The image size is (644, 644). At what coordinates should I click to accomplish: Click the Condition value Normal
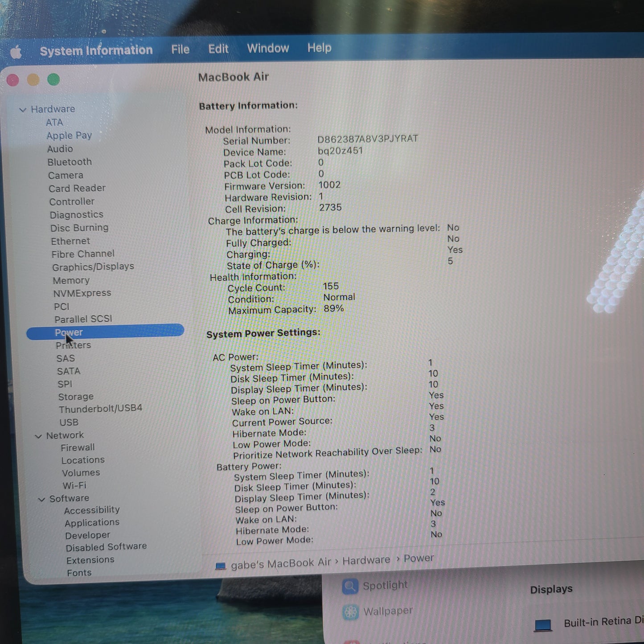pyautogui.click(x=339, y=297)
